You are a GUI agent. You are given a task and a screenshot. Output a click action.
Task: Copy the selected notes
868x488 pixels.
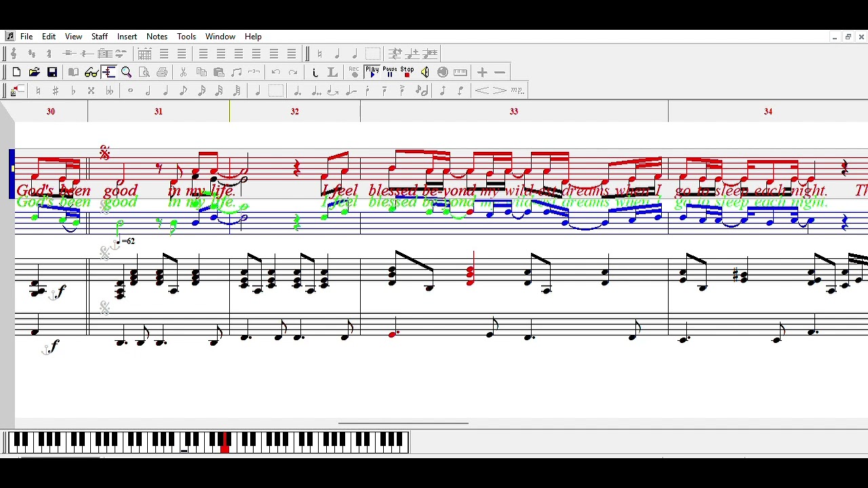click(201, 73)
